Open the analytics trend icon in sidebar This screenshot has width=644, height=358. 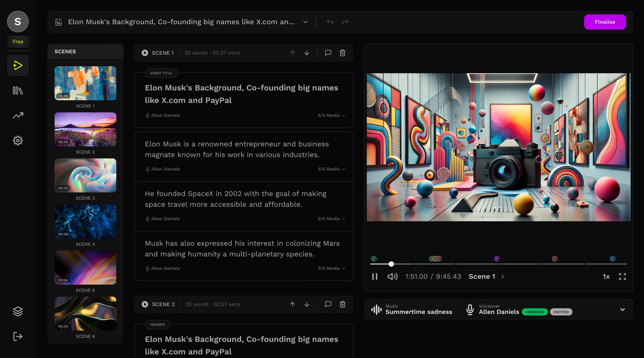18,115
